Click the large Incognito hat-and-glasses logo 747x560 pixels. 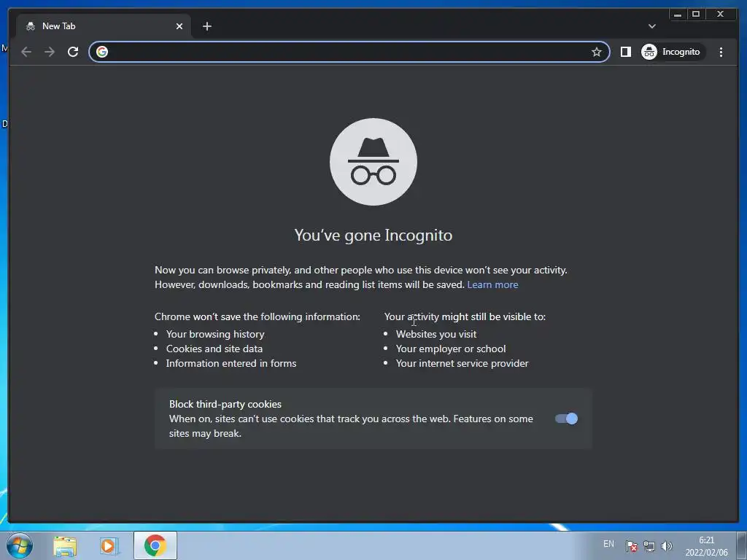point(373,162)
